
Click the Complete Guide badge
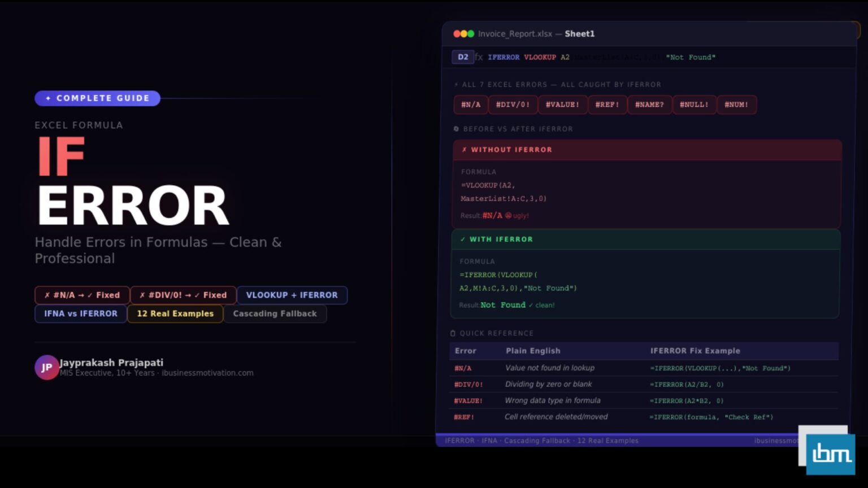(97, 98)
